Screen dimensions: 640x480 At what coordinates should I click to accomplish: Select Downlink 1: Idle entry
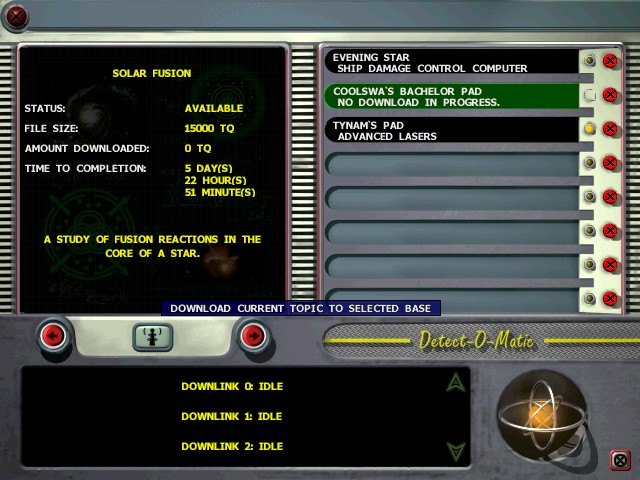[x=232, y=416]
